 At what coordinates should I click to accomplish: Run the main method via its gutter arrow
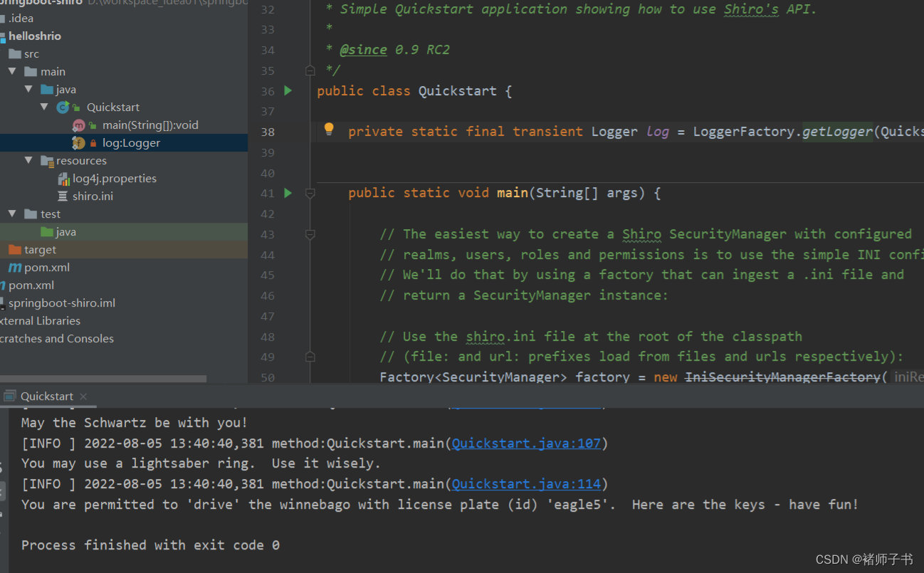(288, 193)
